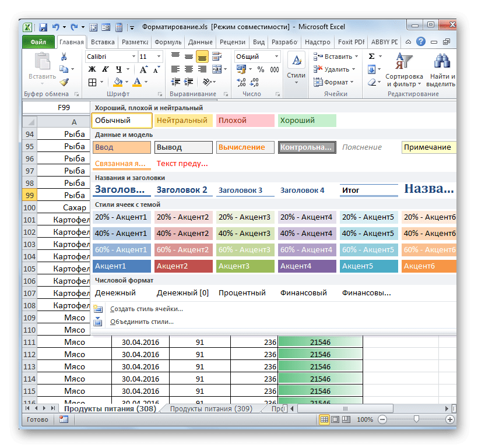The image size is (492, 448).
Task: Choose the Акцент1 blue swatch
Action: coord(122,266)
